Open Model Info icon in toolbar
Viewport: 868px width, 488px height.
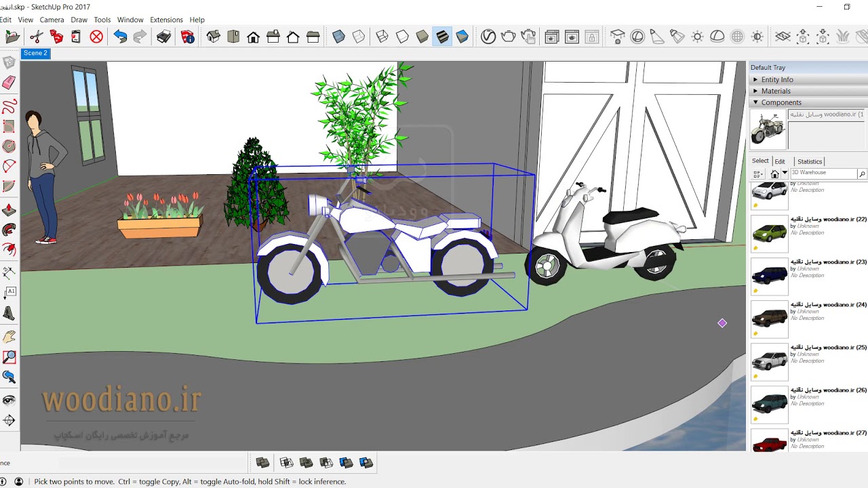tap(188, 37)
